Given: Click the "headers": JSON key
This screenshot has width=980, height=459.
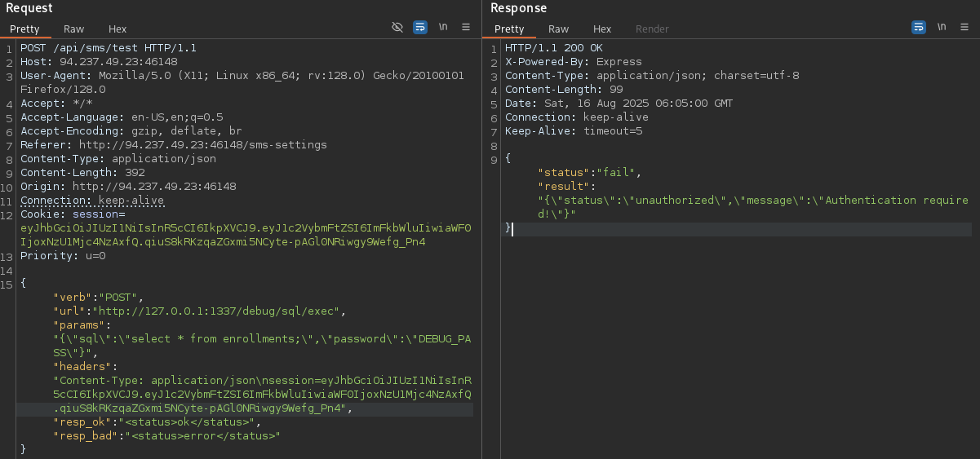Looking at the screenshot, I should pos(86,367).
